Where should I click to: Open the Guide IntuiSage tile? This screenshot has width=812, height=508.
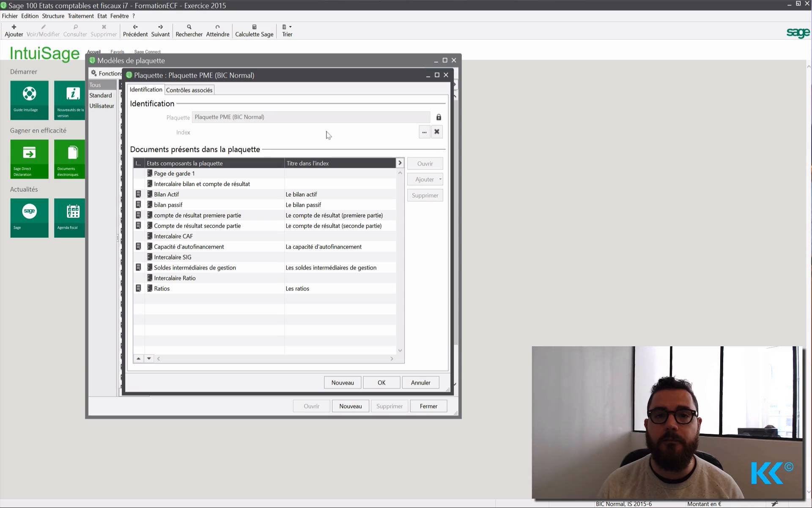tap(29, 100)
